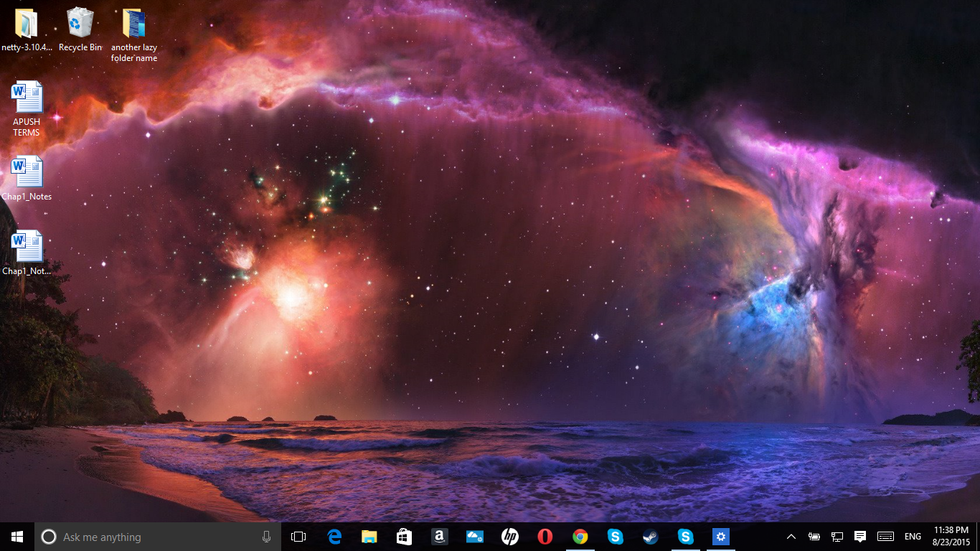The height and width of the screenshot is (551, 980).
Task: Switch to the Settings window in the taskbar
Action: coord(721,537)
